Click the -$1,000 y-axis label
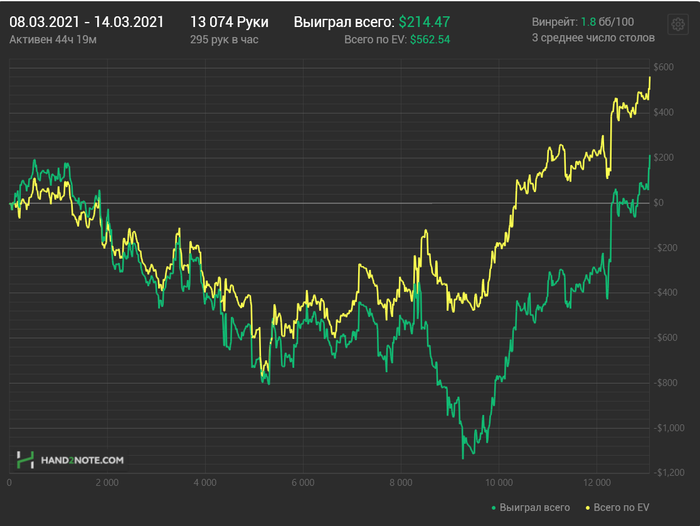This screenshot has height=526, width=700. coord(669,428)
